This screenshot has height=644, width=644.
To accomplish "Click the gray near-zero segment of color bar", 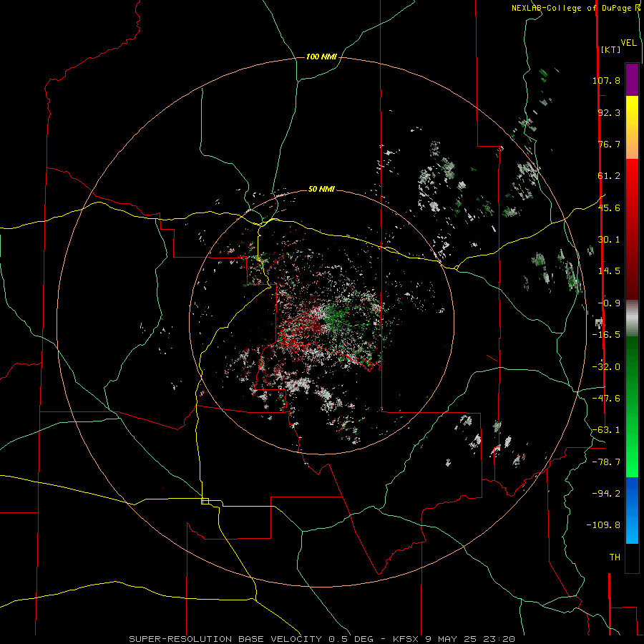I will point(632,318).
